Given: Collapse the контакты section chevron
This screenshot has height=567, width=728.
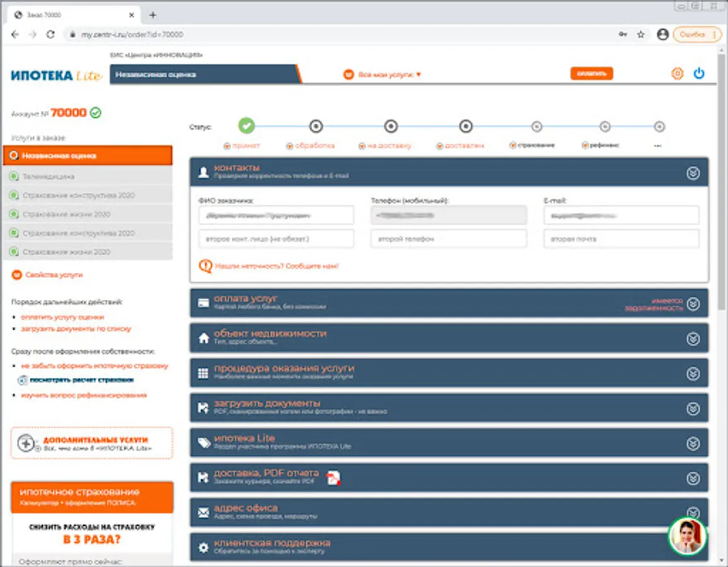Looking at the screenshot, I should click(x=693, y=173).
